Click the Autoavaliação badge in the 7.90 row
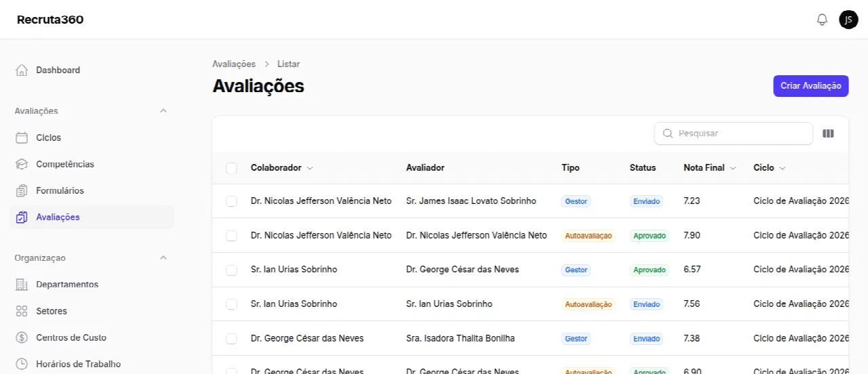Image resolution: width=868 pixels, height=374 pixels. point(589,236)
